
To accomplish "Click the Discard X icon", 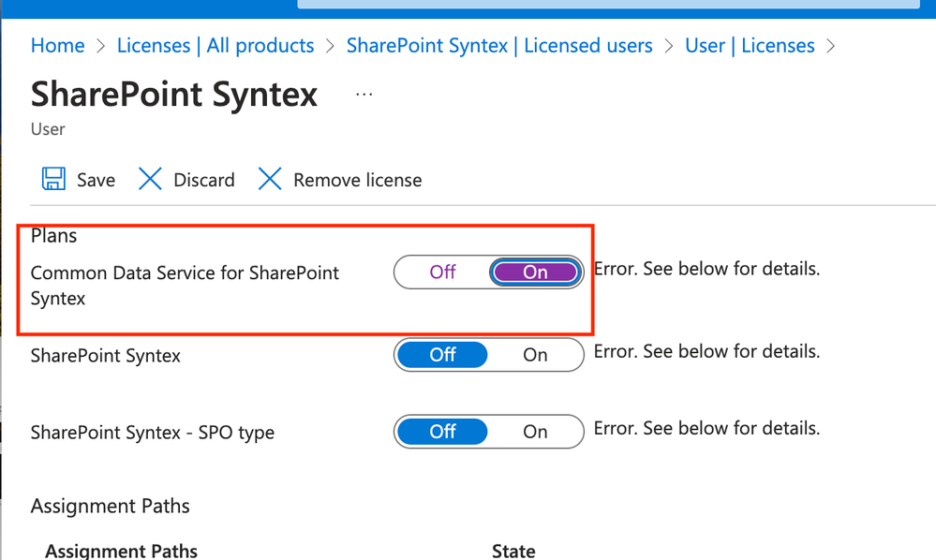I will pyautogui.click(x=150, y=179).
